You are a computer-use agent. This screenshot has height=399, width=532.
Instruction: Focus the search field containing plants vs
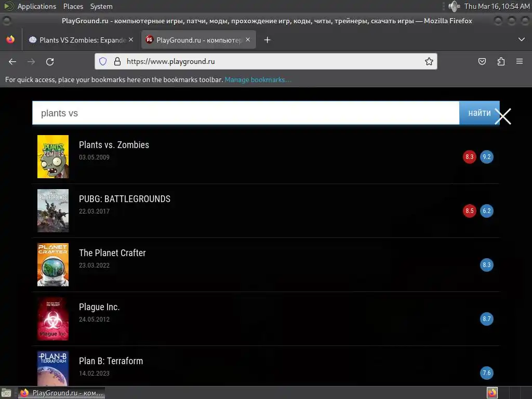coord(246,113)
